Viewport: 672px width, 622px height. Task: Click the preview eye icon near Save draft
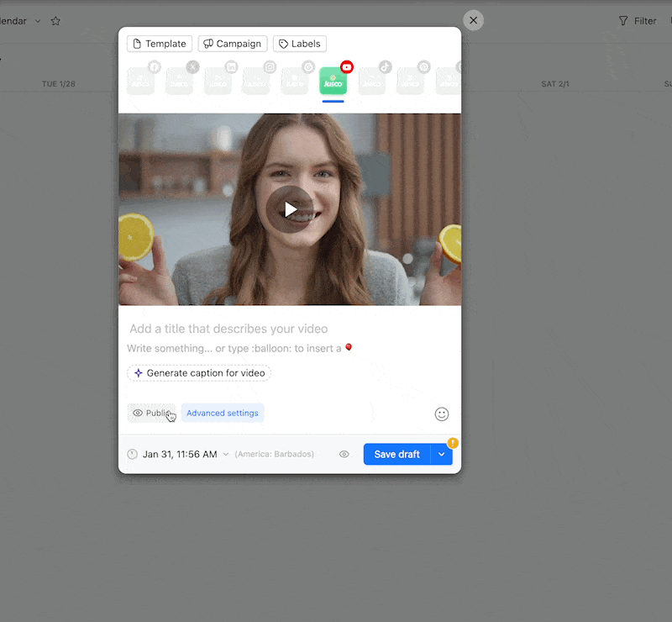(x=344, y=454)
